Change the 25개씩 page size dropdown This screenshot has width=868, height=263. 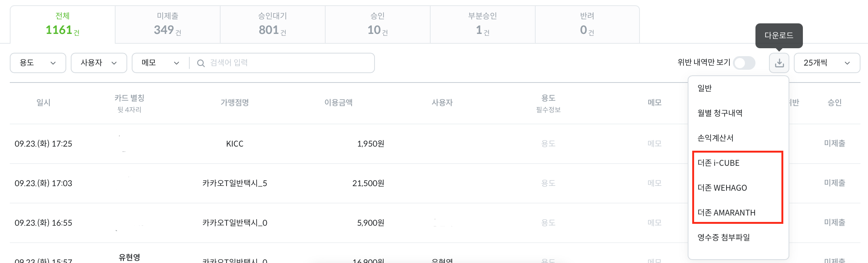click(x=827, y=63)
